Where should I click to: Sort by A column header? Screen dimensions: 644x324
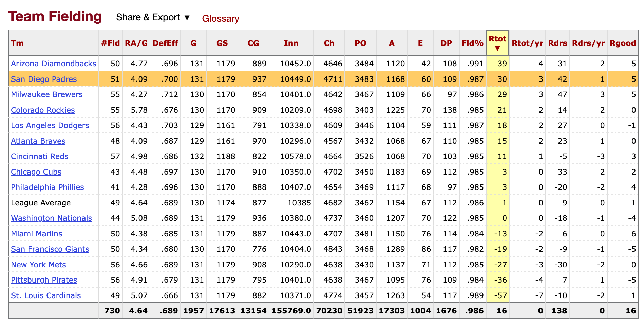[392, 43]
